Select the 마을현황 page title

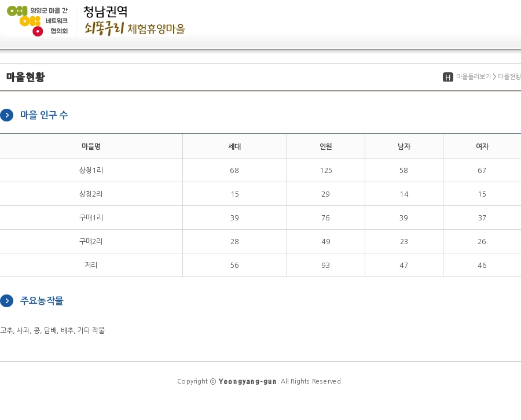[x=25, y=77]
